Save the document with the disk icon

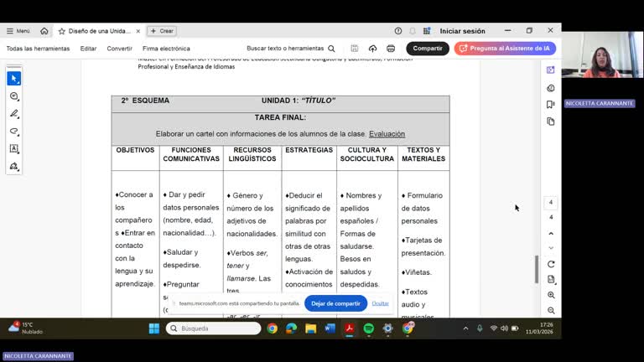click(355, 49)
